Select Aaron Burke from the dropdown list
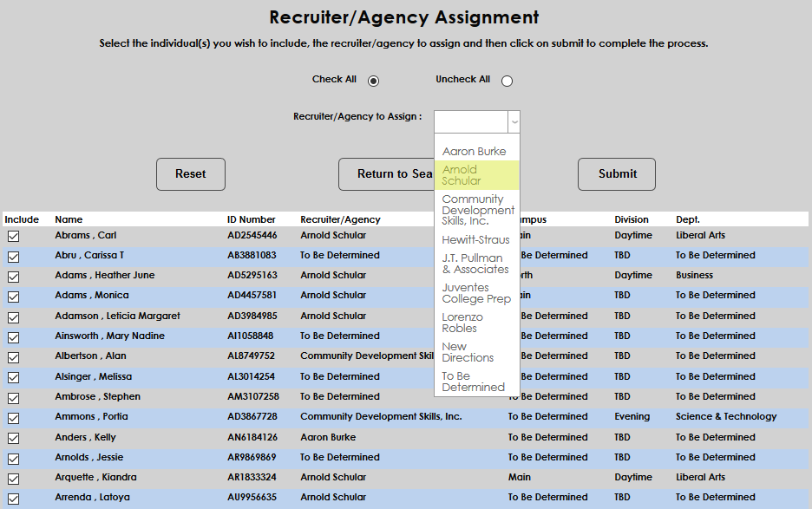 474,150
